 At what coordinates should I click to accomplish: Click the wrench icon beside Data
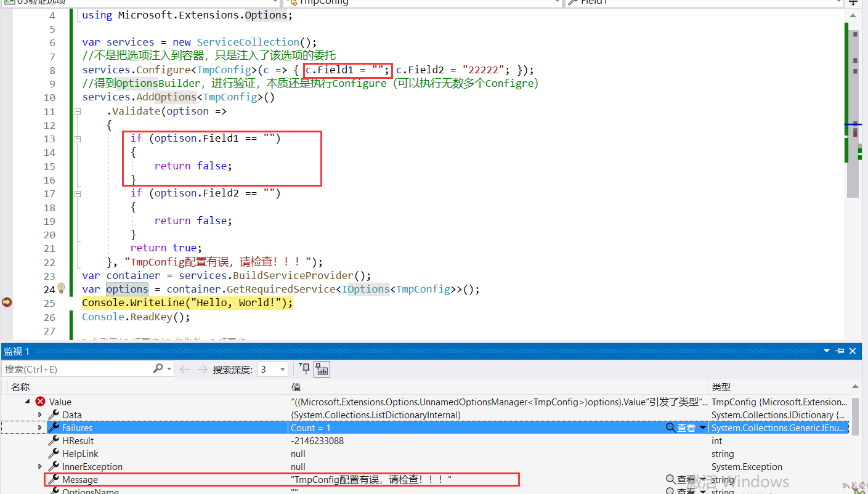pos(54,415)
